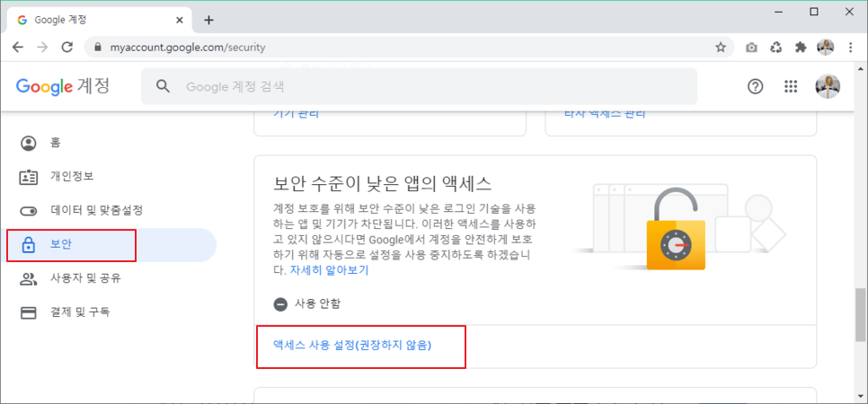Select 보안 in the sidebar

(108, 244)
